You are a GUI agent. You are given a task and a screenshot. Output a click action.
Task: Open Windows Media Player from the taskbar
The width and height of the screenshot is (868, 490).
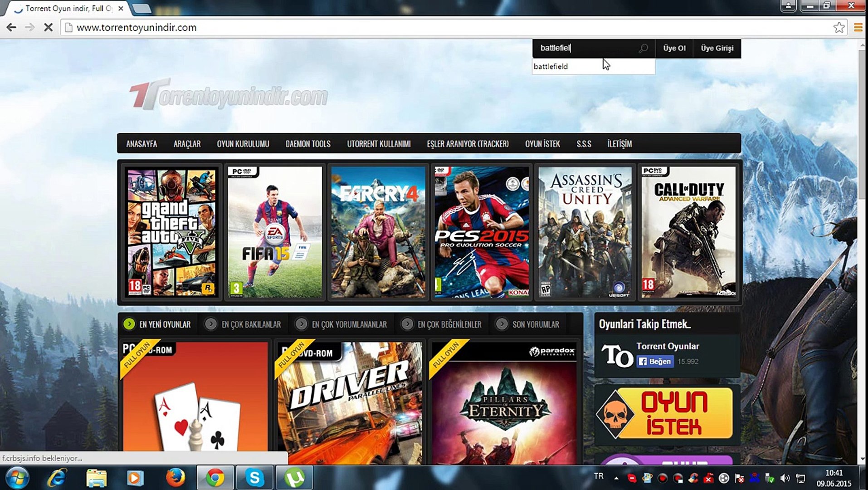(x=134, y=478)
